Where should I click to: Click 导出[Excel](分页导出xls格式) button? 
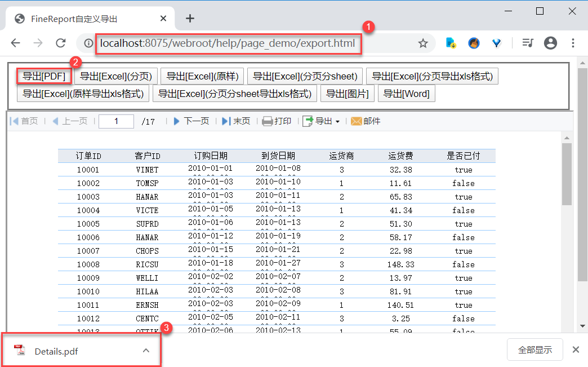pos(432,76)
